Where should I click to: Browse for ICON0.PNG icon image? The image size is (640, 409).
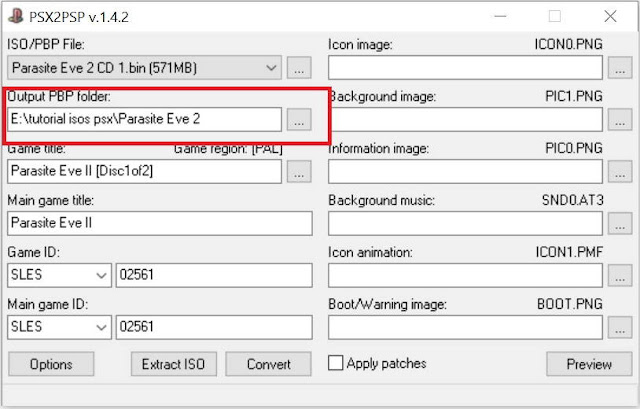(x=621, y=68)
